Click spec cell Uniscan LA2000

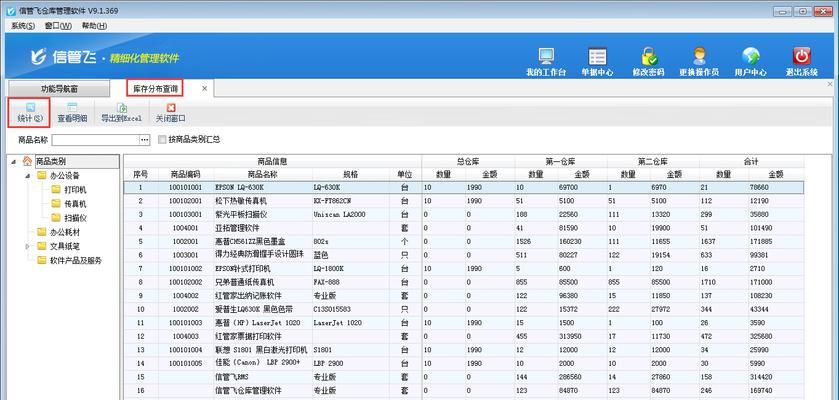tap(350, 214)
